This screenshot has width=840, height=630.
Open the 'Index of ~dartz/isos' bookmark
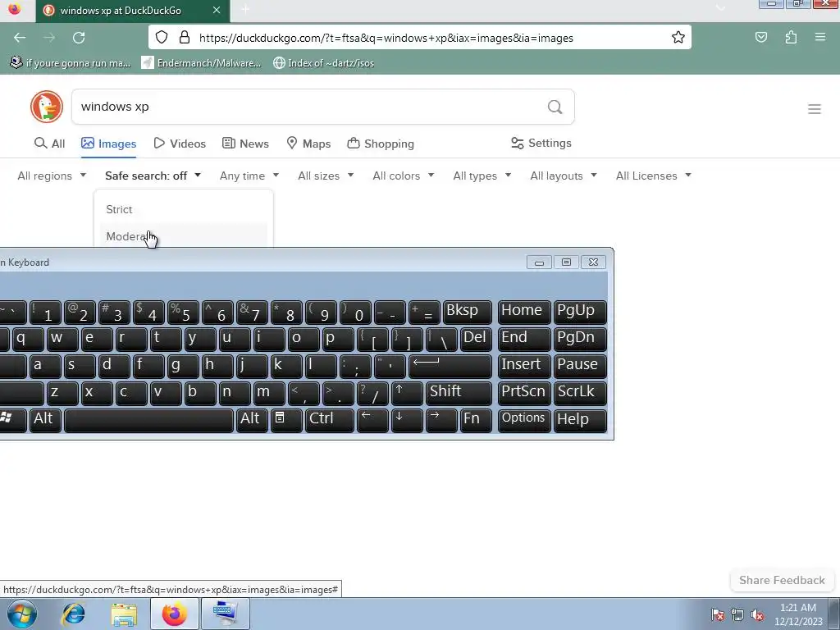click(323, 63)
